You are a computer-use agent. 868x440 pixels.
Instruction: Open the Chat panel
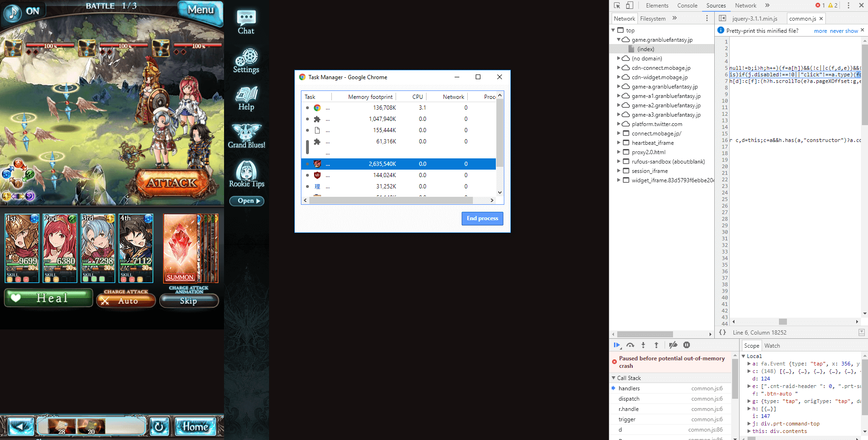[246, 20]
